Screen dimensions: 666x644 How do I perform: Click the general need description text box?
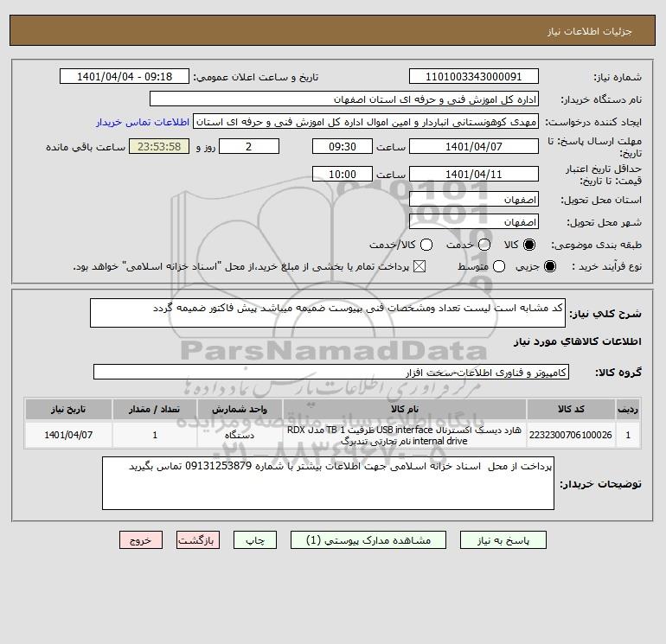[x=328, y=313]
